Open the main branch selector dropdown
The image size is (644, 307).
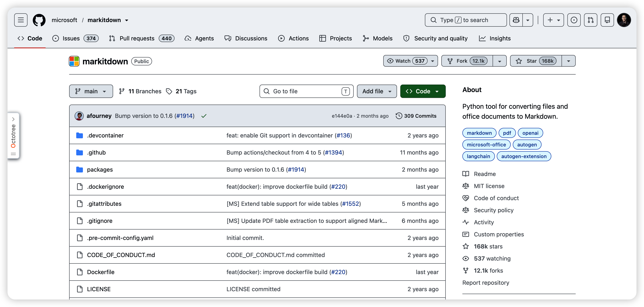[91, 91]
